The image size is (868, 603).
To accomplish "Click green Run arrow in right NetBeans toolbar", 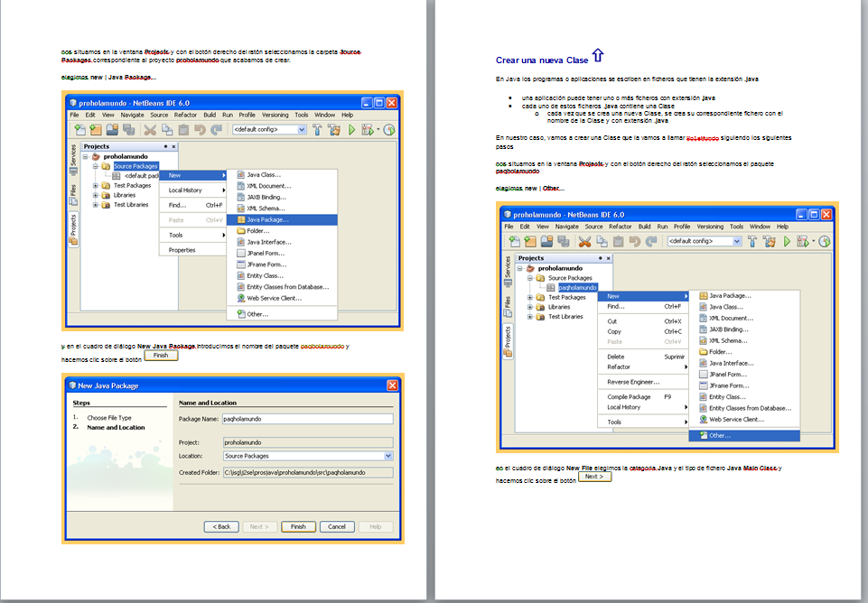I will pos(787,242).
